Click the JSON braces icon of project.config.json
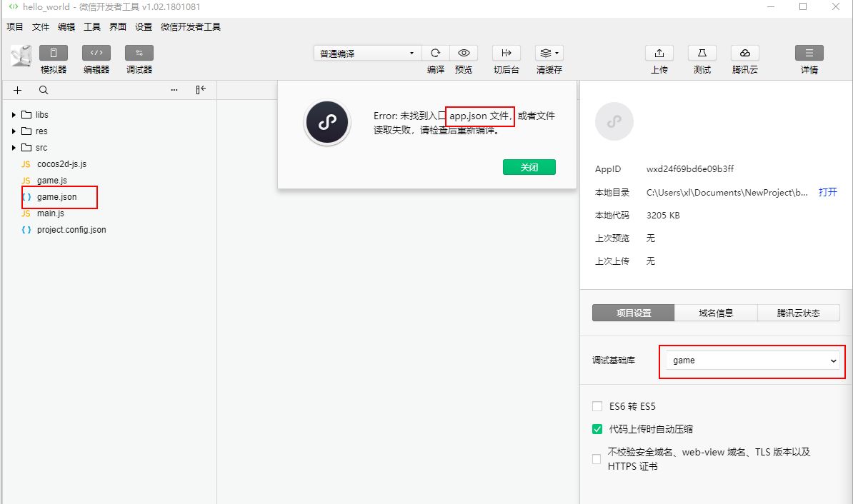Image resolution: width=853 pixels, height=504 pixels. (26, 230)
